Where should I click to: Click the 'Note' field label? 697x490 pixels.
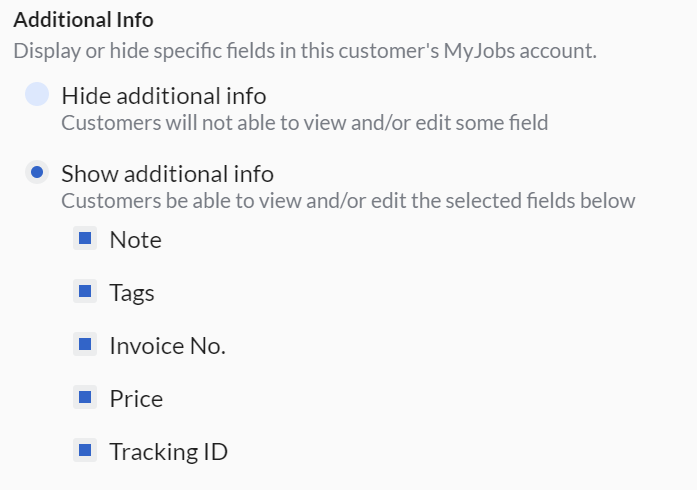135,240
